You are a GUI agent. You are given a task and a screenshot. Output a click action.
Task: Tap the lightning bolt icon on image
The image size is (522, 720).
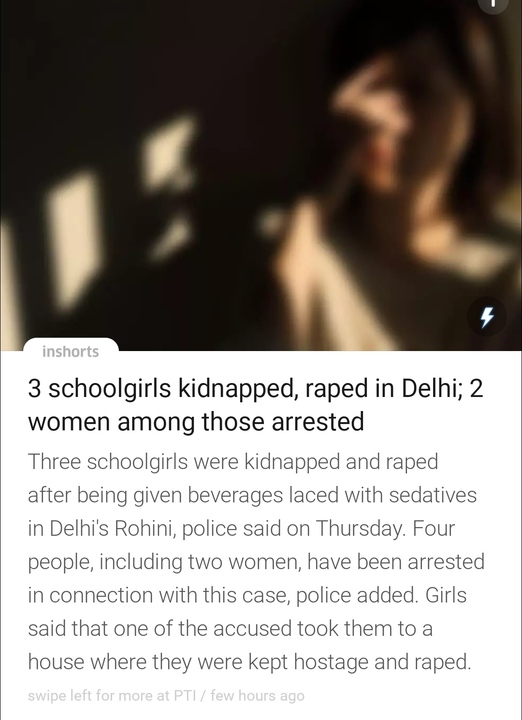coord(487,317)
